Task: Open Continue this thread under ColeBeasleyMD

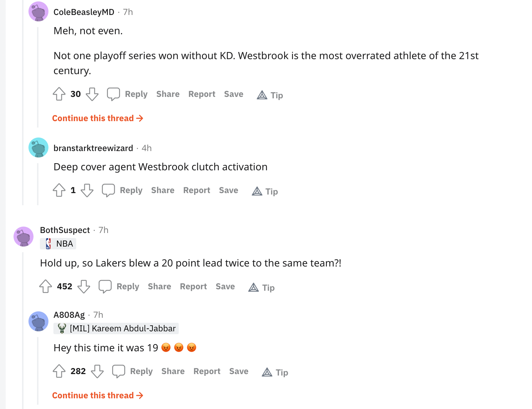Action: click(x=98, y=118)
